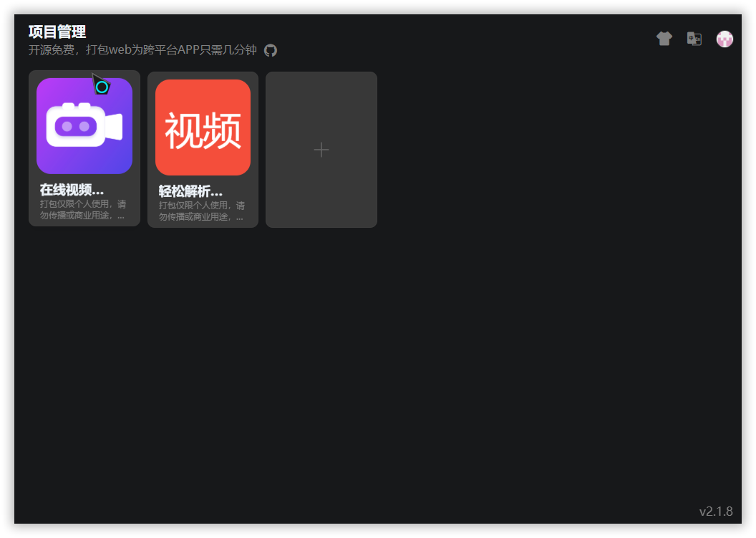Click the 频 character on the red icon
Image resolution: width=756 pixels, height=538 pixels.
click(x=222, y=131)
